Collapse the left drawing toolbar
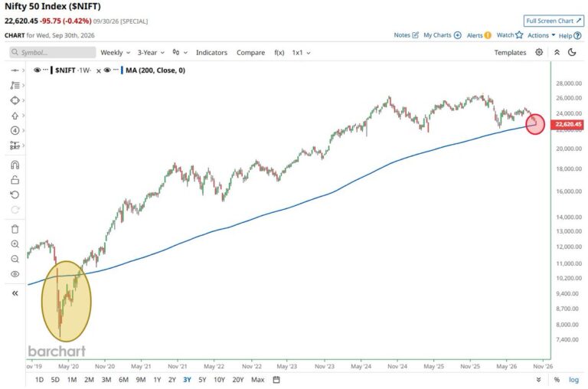 click(x=15, y=293)
